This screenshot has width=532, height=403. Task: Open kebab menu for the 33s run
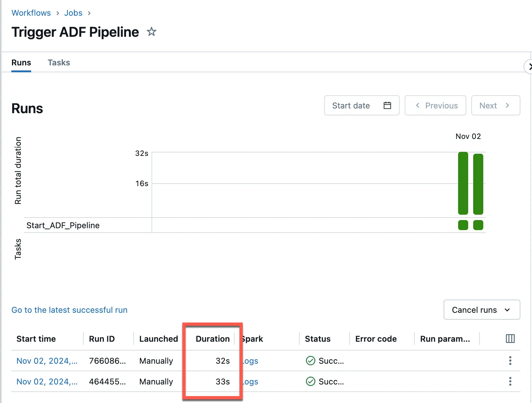pyautogui.click(x=510, y=381)
